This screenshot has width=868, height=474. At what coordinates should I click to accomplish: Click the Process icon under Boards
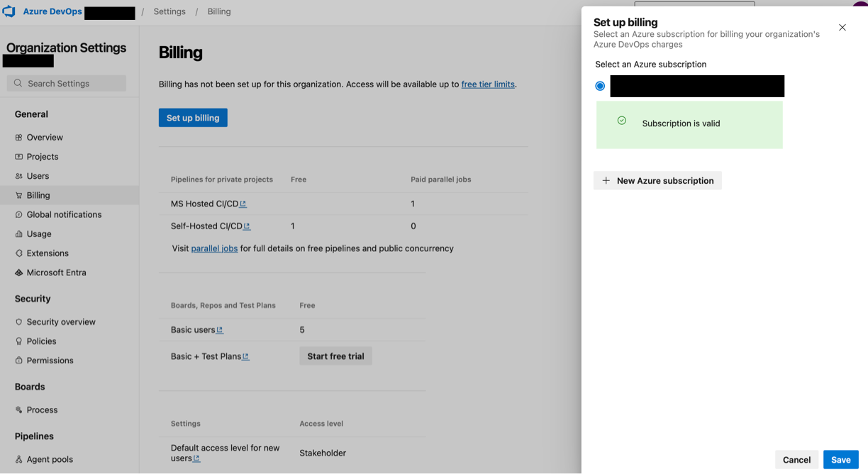tap(19, 409)
